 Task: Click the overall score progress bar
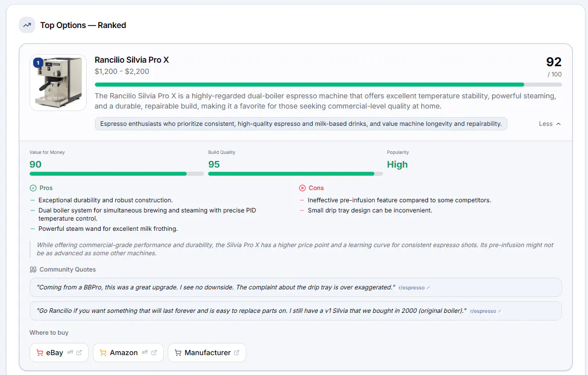(328, 85)
